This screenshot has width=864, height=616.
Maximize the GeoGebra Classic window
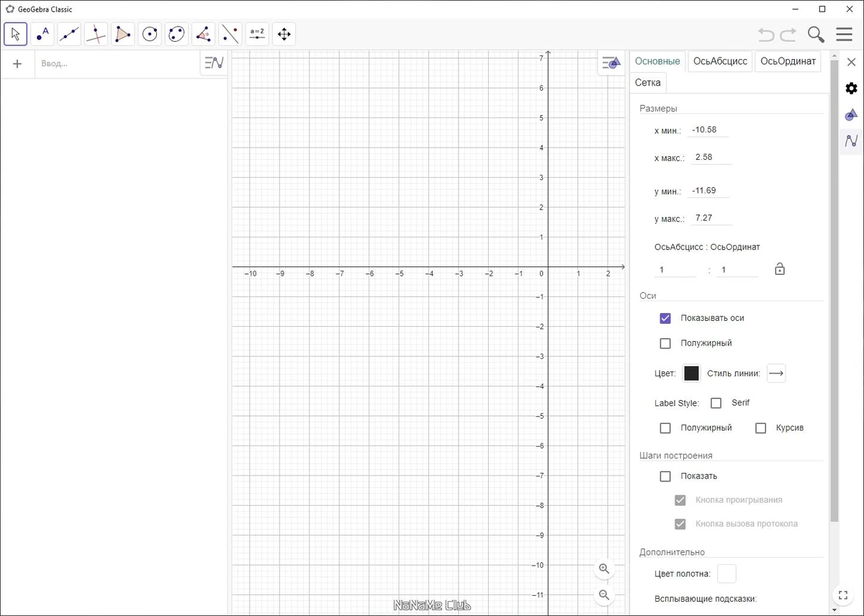click(822, 9)
